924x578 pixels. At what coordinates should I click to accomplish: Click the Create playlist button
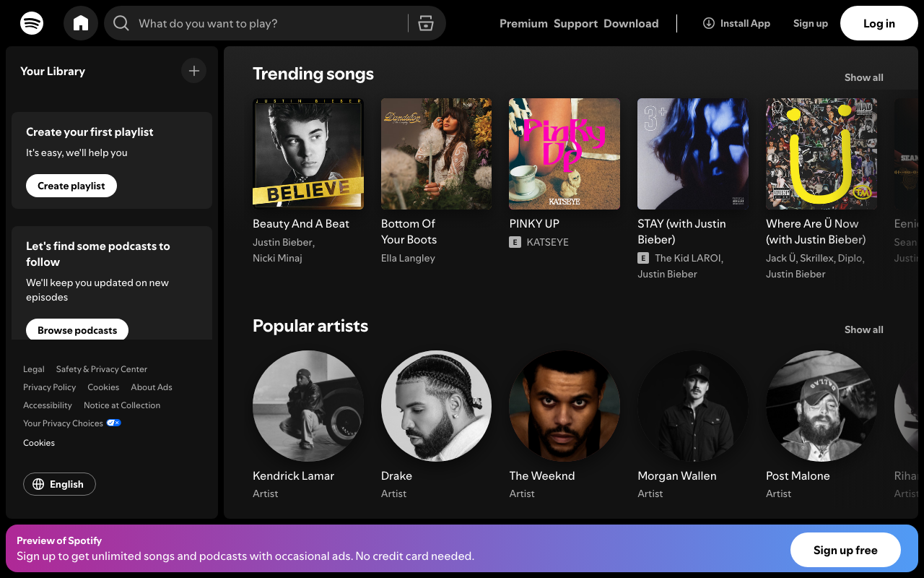click(71, 186)
